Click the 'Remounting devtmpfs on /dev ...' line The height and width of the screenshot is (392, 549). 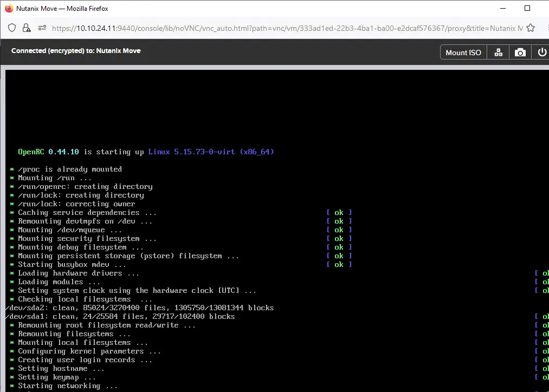(x=85, y=221)
